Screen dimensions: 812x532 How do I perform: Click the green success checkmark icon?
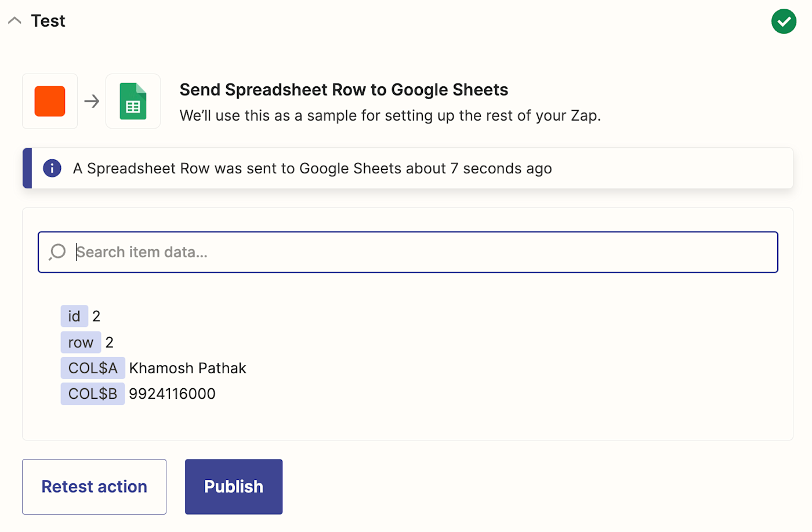(x=784, y=21)
